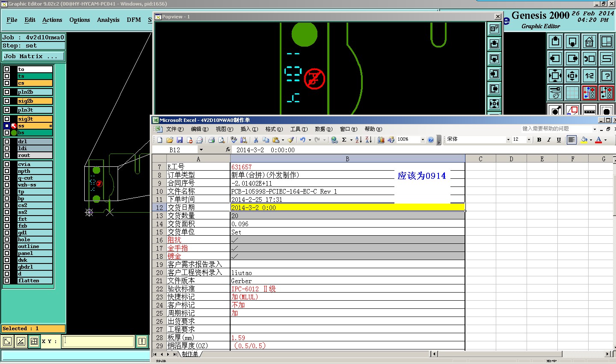
Task: Select the 'ss' layer row
Action: (x=35, y=126)
